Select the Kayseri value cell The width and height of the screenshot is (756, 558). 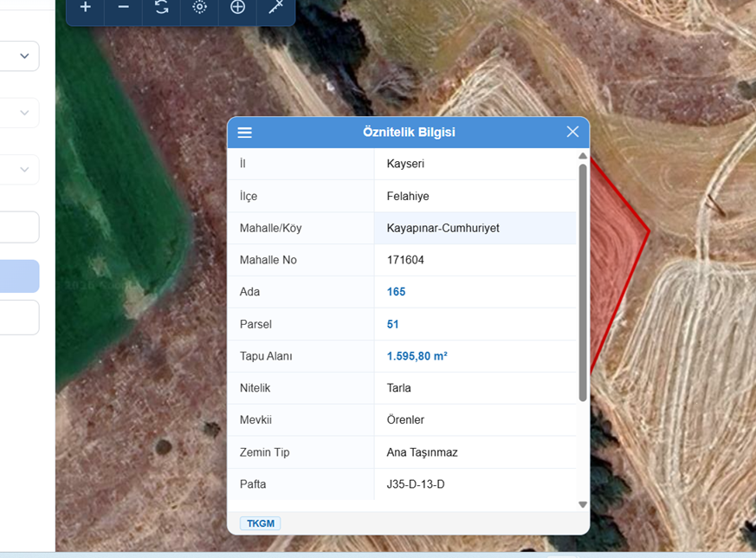475,164
